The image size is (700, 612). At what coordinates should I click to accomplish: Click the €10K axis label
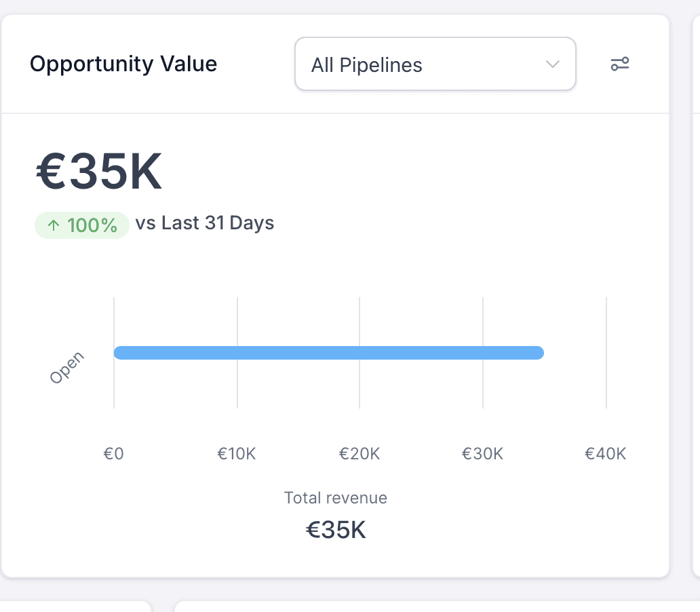237,454
